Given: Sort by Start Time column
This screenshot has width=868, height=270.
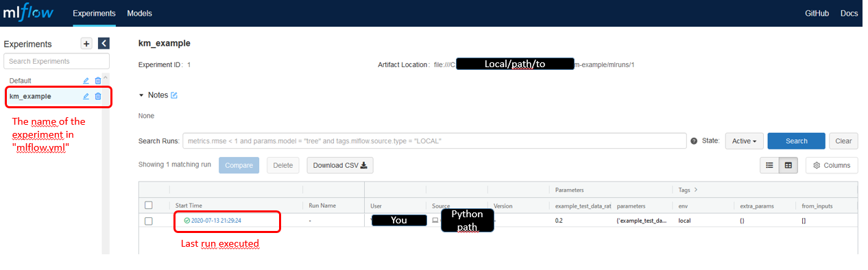Looking at the screenshot, I should point(189,205).
